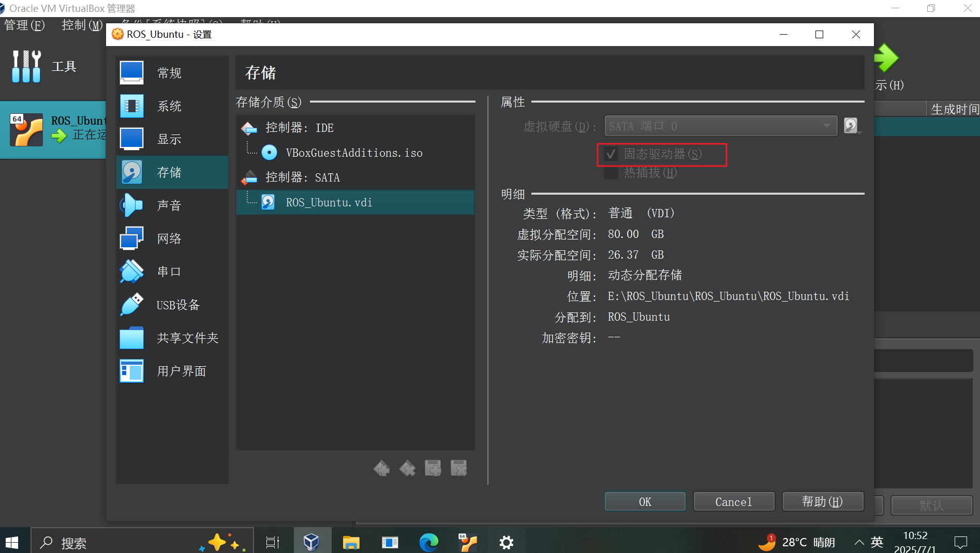
Task: Open the 系统 (System) settings section
Action: [x=169, y=106]
